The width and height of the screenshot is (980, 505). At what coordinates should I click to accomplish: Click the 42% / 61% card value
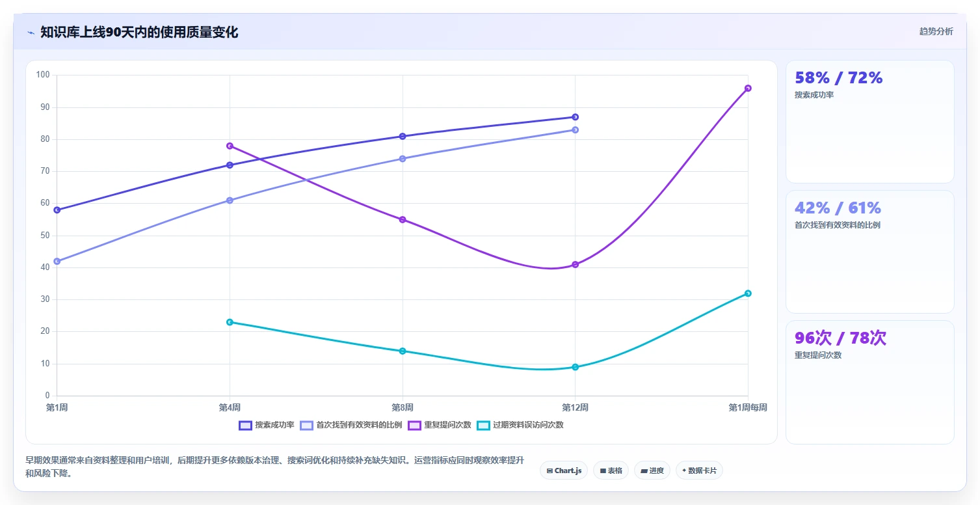tap(838, 208)
